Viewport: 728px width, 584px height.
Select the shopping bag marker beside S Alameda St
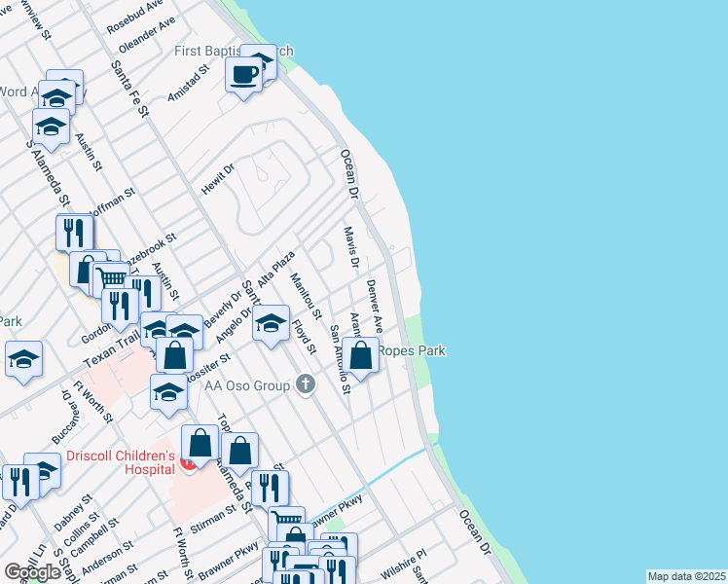tap(239, 454)
